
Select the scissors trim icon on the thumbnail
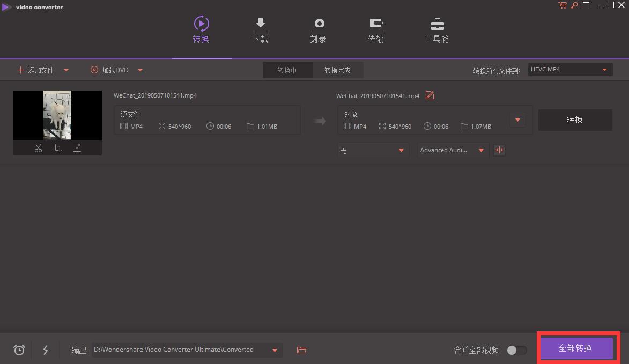(x=38, y=148)
